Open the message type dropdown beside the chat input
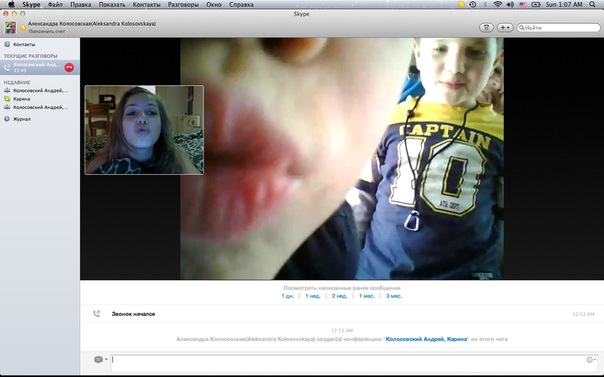 (x=101, y=359)
